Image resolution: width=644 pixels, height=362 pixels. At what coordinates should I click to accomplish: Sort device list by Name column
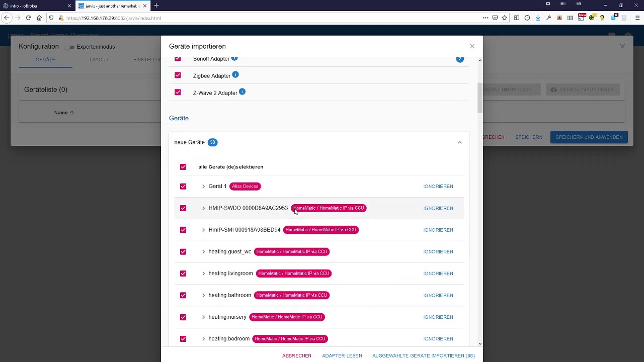pos(64,113)
